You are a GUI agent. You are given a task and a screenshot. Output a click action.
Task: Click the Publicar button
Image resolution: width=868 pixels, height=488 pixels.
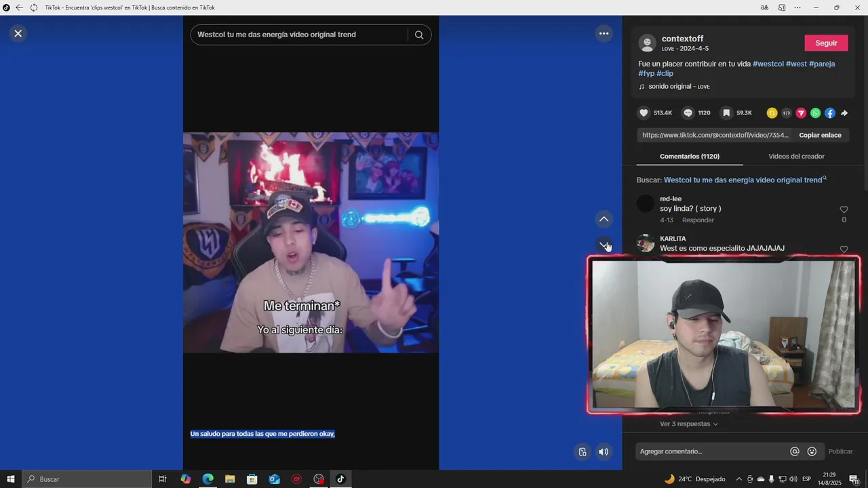pyautogui.click(x=840, y=451)
